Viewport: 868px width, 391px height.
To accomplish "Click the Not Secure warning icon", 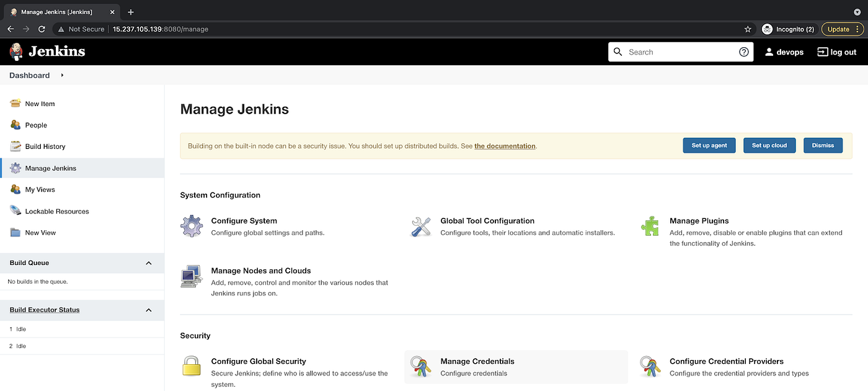I will (x=61, y=29).
